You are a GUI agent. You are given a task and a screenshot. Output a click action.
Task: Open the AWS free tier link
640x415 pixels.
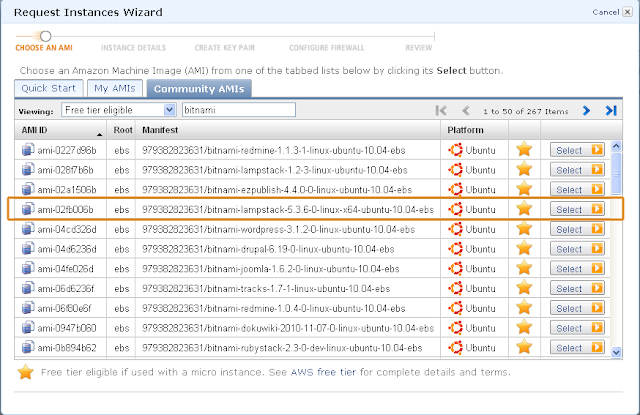323,372
